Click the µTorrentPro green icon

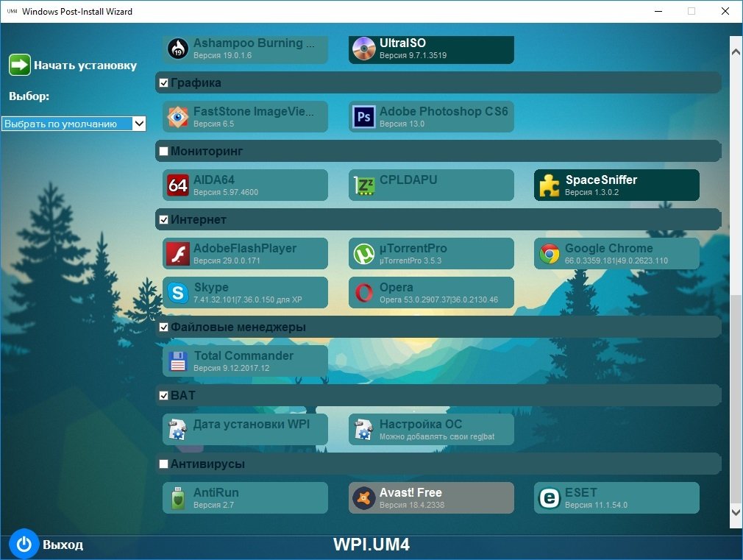pos(364,254)
